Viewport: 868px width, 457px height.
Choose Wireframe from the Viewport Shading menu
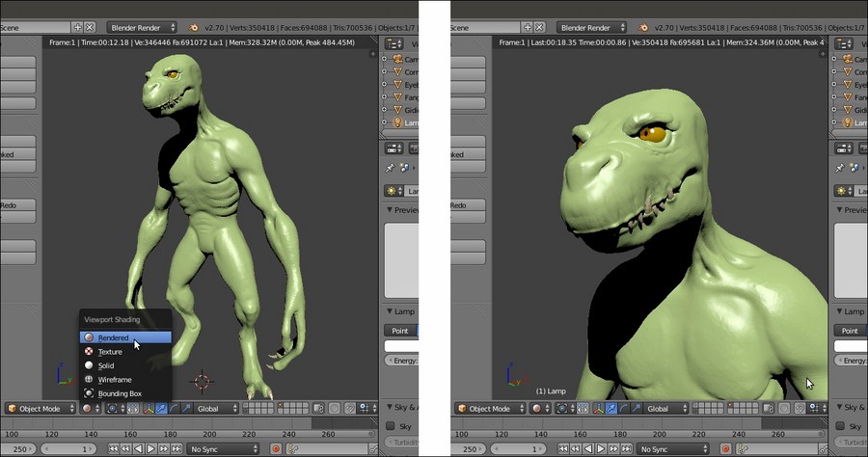(115, 380)
